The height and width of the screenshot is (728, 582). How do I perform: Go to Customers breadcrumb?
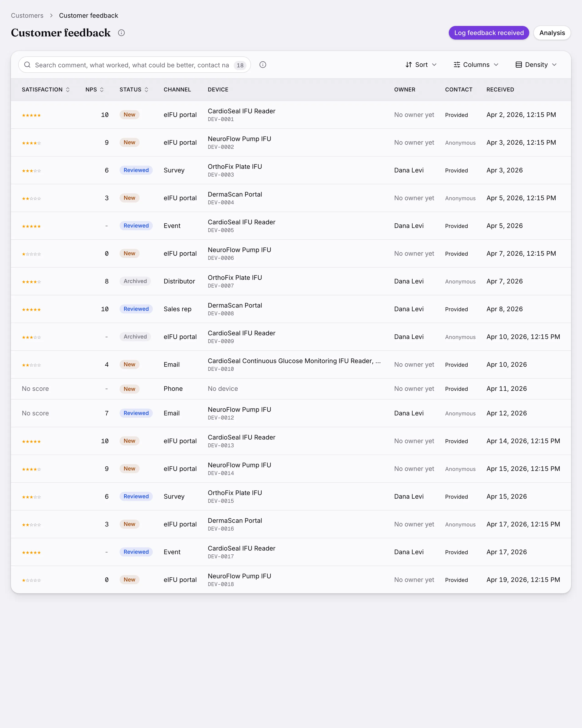(x=27, y=15)
